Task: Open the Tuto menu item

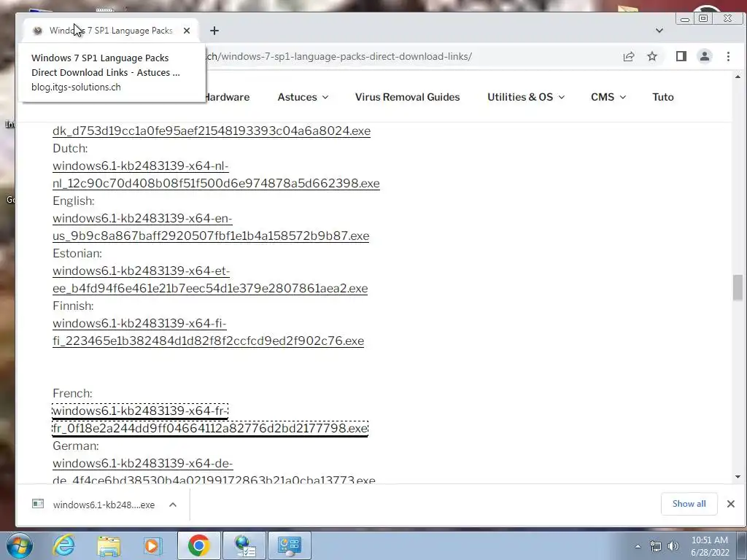Action: pos(662,97)
